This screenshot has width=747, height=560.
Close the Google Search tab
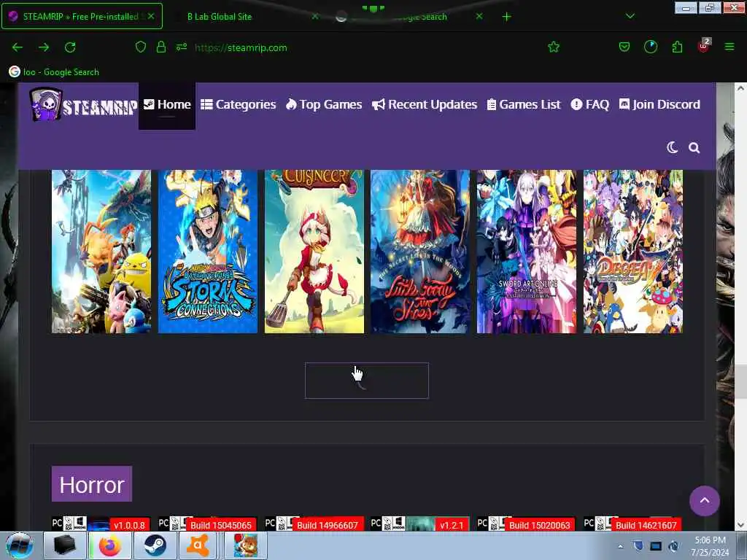click(479, 16)
